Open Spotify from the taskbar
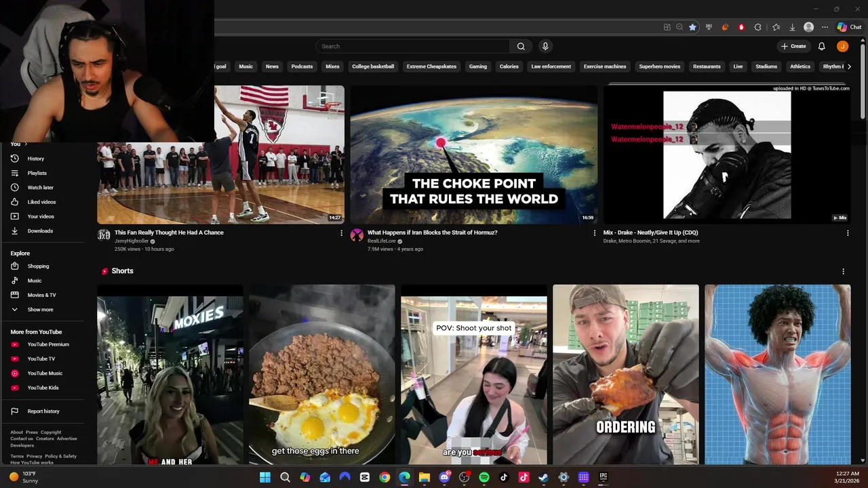Screen dimensions: 868x488 coord(484,477)
